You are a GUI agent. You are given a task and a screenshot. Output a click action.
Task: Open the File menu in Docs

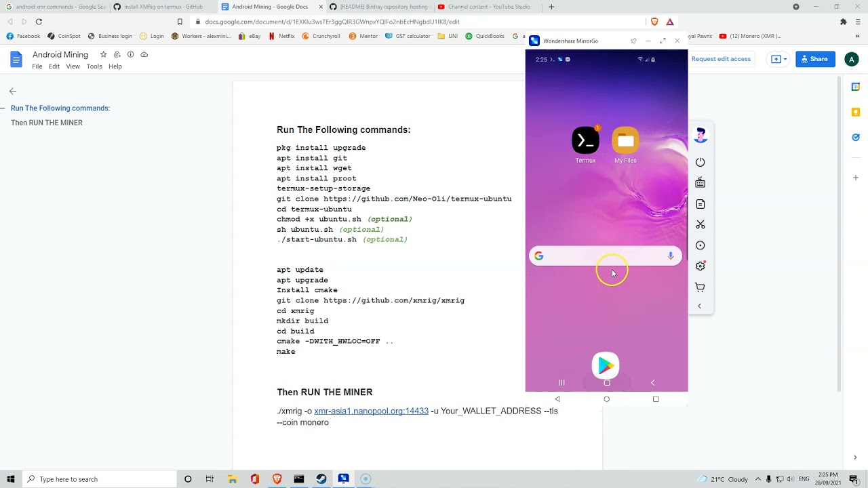37,66
